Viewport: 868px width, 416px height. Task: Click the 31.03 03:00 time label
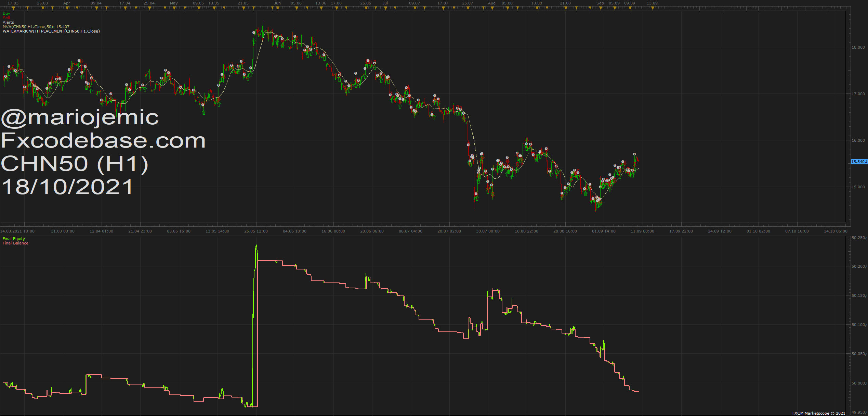[63, 231]
